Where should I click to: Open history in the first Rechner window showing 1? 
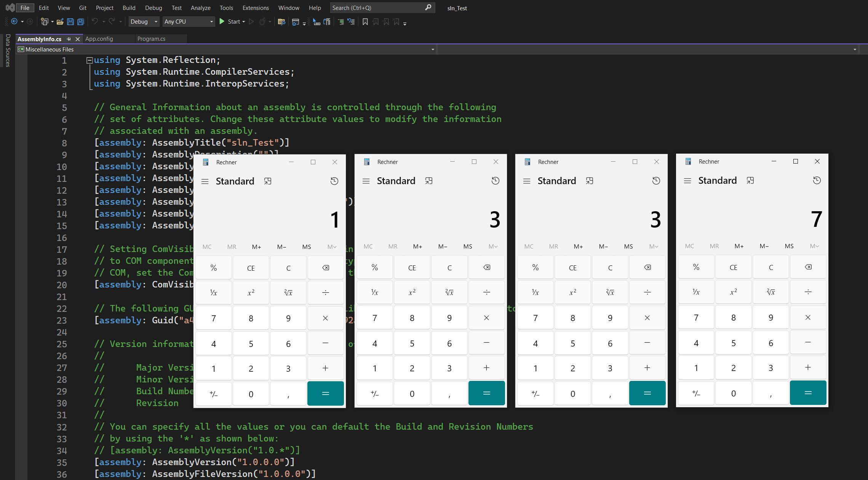[x=334, y=181]
